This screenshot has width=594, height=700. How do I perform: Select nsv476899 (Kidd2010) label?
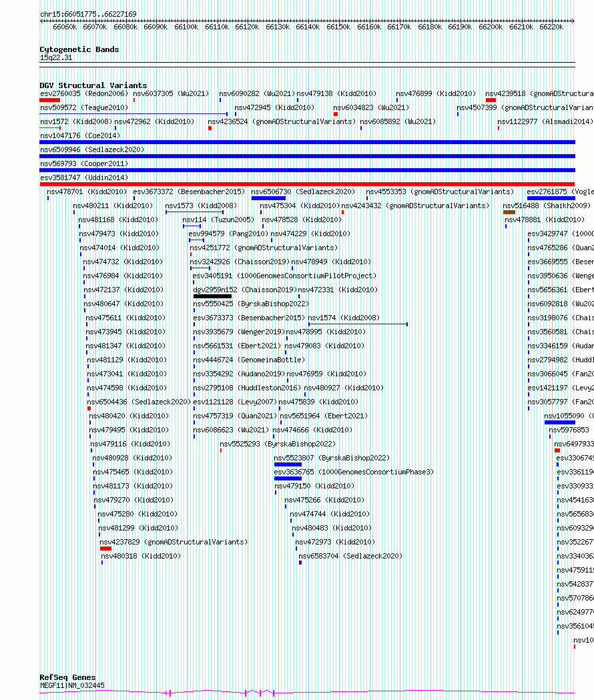(436, 93)
